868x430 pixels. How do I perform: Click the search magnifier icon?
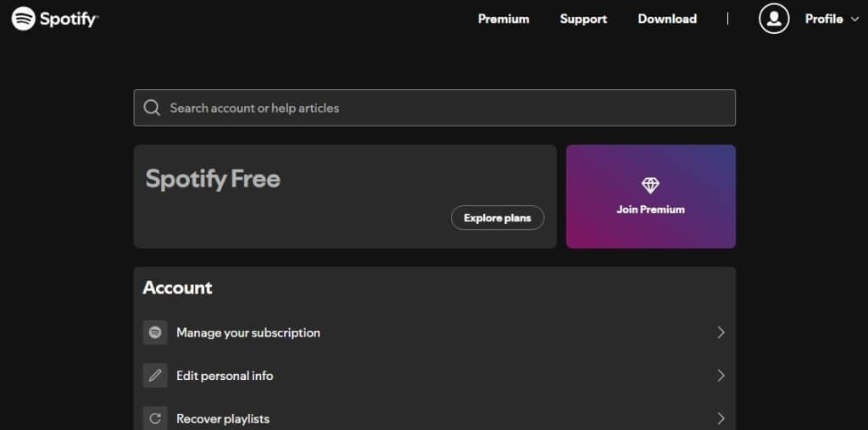coord(153,108)
